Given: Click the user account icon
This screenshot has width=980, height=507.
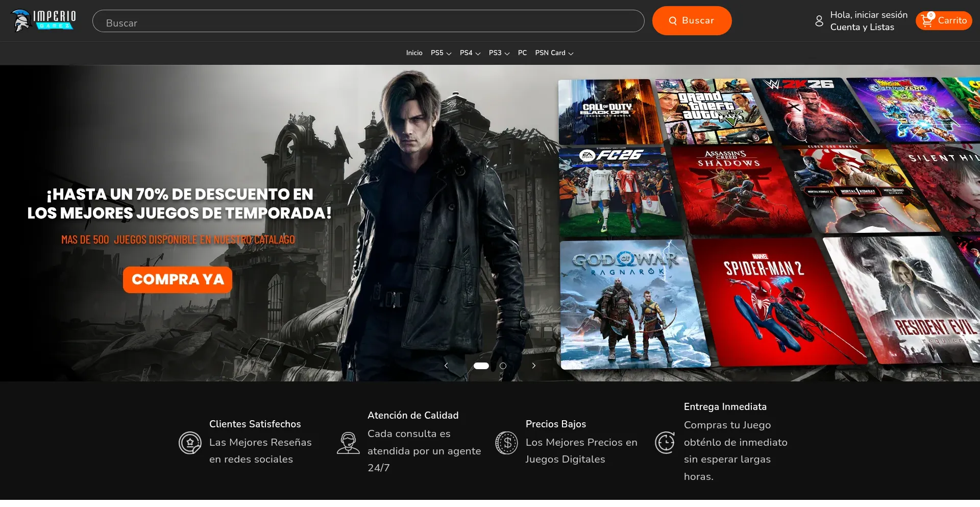Looking at the screenshot, I should pos(819,21).
